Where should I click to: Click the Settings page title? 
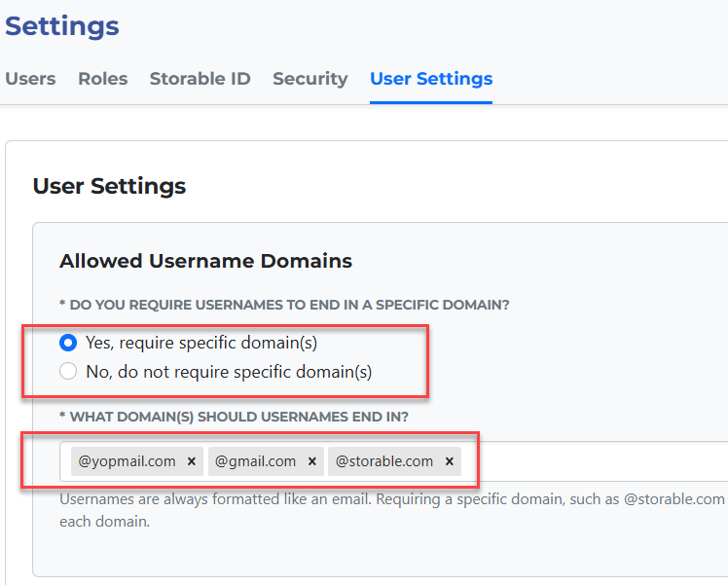coord(62,26)
